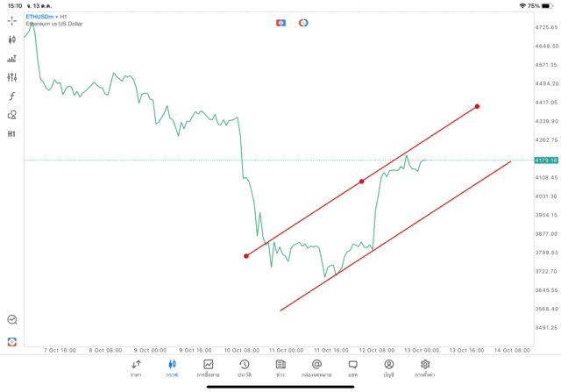This screenshot has width=561, height=392.
Task: Click the circular red-blue icon at chart top
Action: [303, 23]
